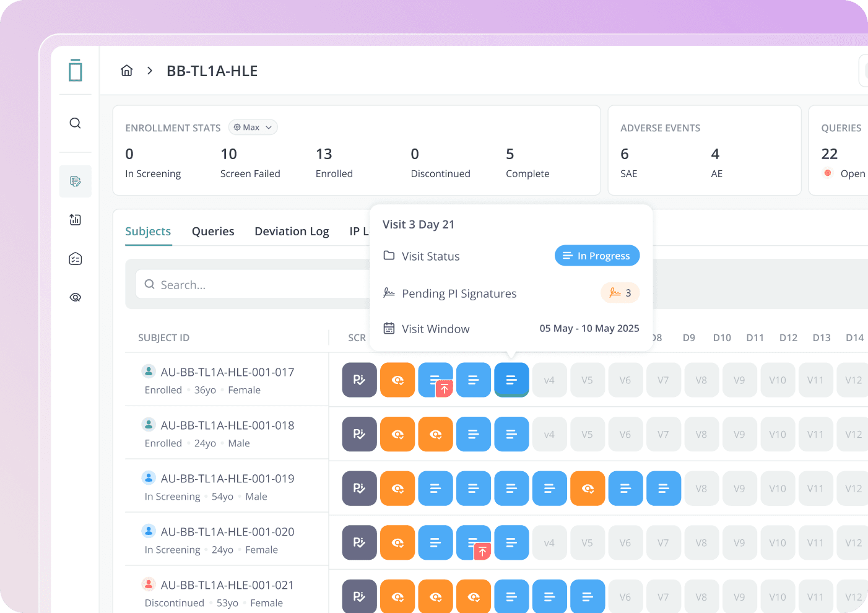The width and height of the screenshot is (868, 613).
Task: Click the Screen Failed stat value 10
Action: click(x=228, y=154)
